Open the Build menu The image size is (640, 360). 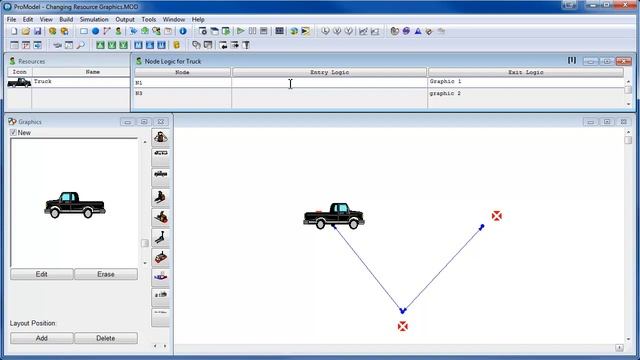66,19
